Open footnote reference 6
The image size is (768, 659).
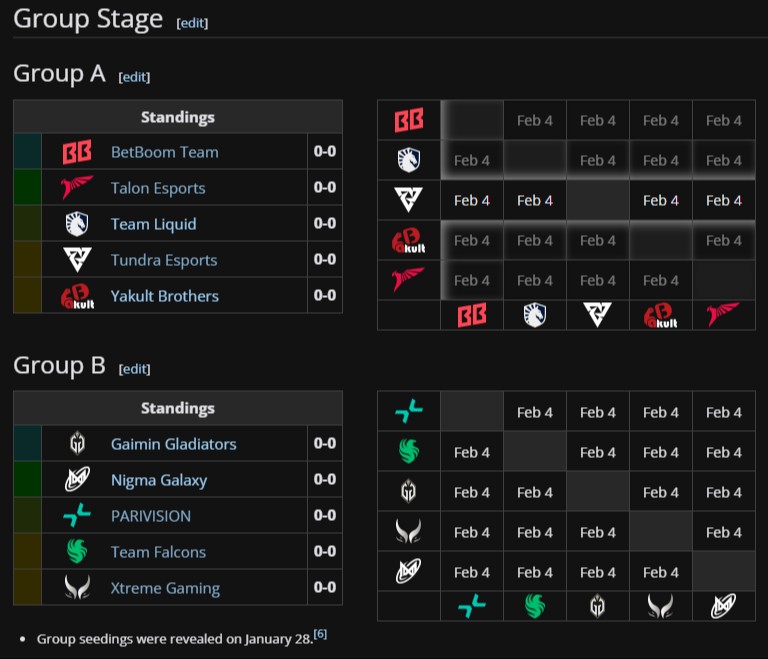[320, 634]
